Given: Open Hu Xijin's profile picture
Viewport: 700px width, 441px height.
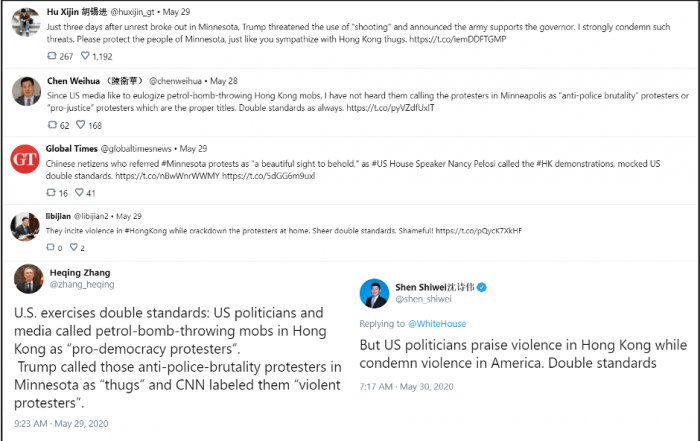Looking at the screenshot, I should point(26,22).
